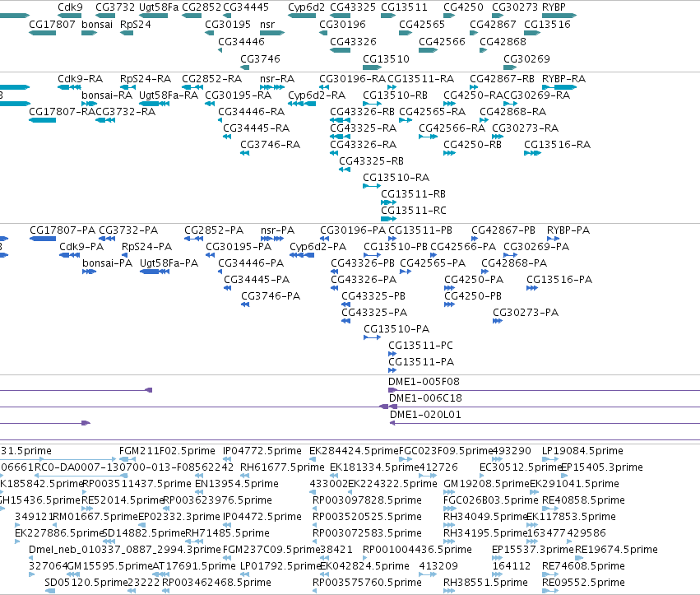700x595 pixels.
Task: Select the Cdk9 gene label
Action: (x=70, y=7)
